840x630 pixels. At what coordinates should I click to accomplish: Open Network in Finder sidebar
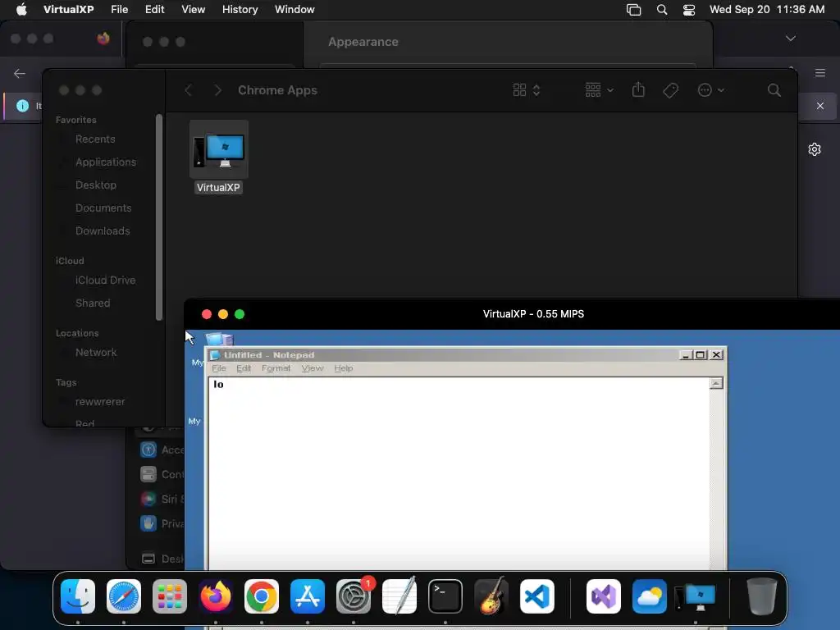point(96,353)
